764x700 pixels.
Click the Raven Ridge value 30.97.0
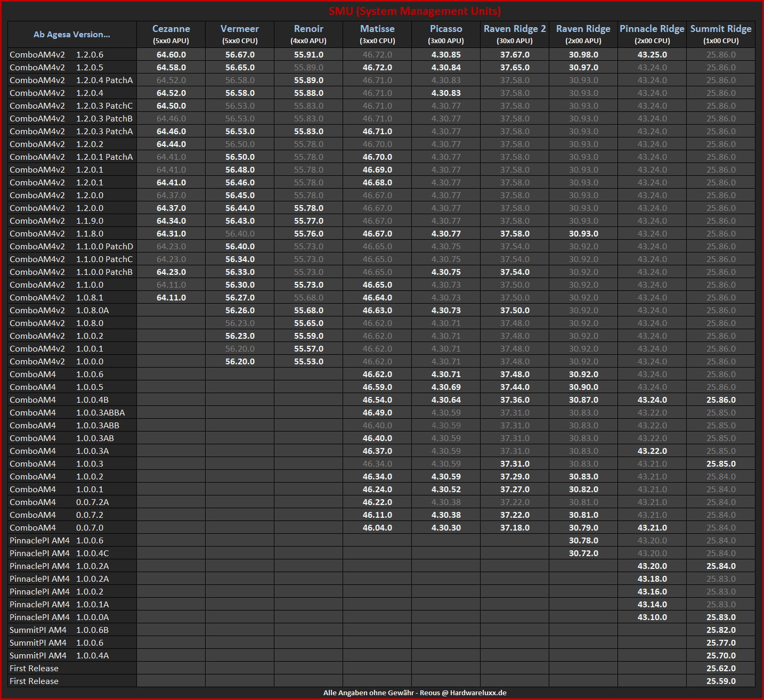pyautogui.click(x=583, y=67)
